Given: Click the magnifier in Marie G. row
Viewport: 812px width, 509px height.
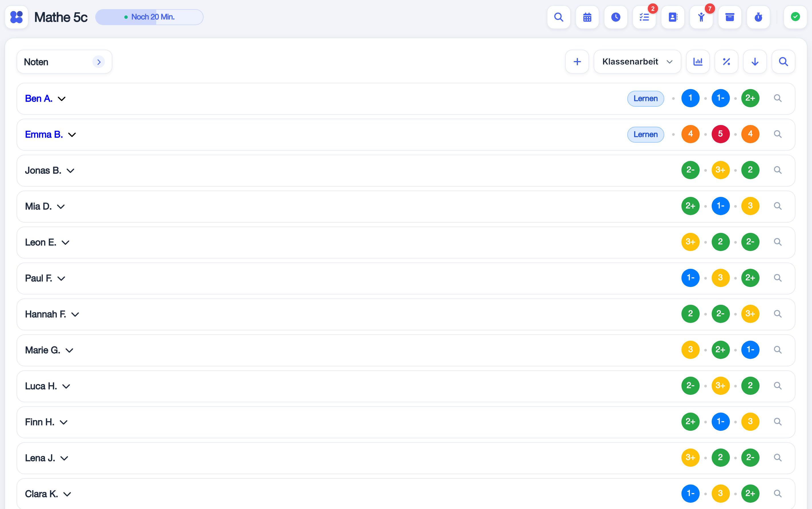Looking at the screenshot, I should 777,350.
